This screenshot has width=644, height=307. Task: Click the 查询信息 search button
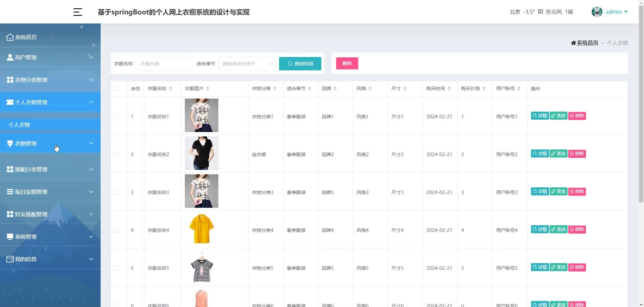pos(300,64)
